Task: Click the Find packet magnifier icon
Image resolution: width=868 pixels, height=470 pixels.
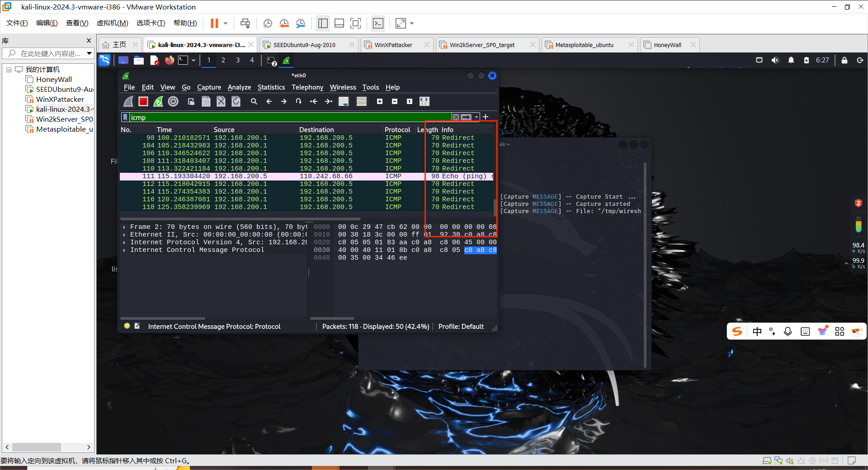Action: click(254, 101)
